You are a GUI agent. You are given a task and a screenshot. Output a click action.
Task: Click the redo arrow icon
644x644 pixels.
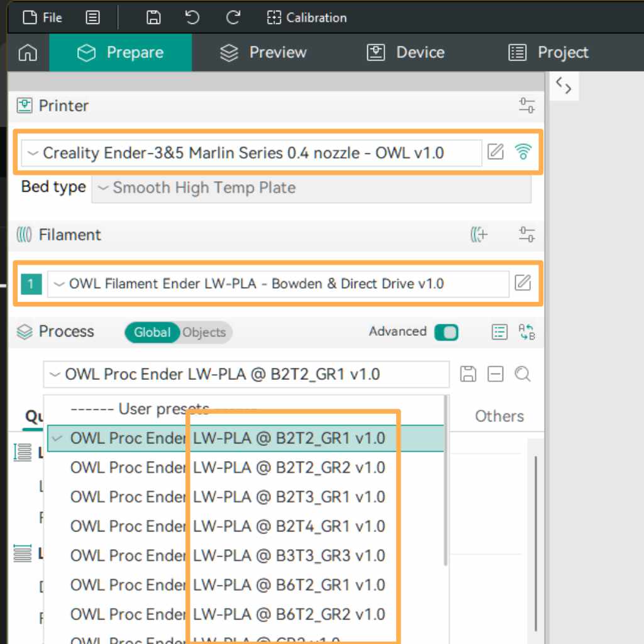pos(233,18)
